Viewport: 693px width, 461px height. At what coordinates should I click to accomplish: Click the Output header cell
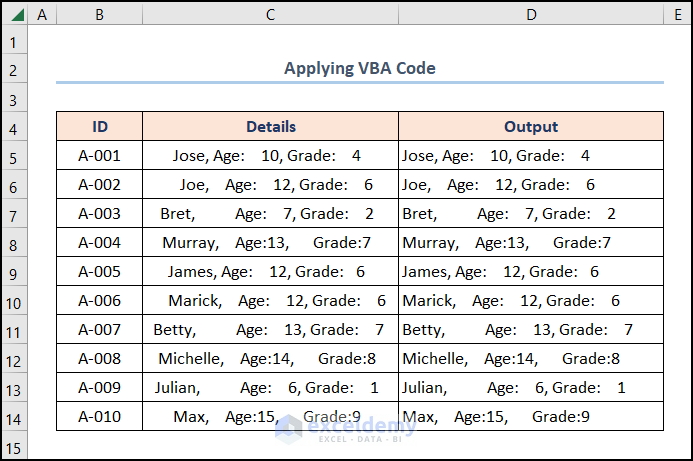530,127
